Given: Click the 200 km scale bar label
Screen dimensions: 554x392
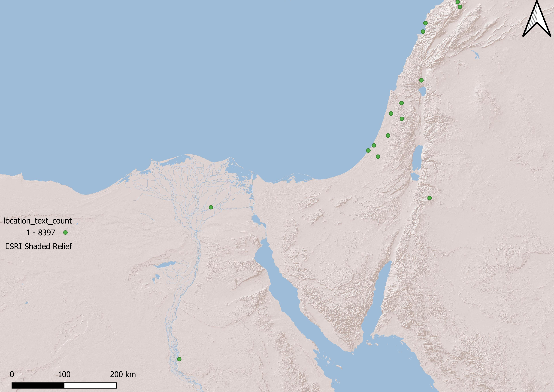Looking at the screenshot, I should point(123,374).
